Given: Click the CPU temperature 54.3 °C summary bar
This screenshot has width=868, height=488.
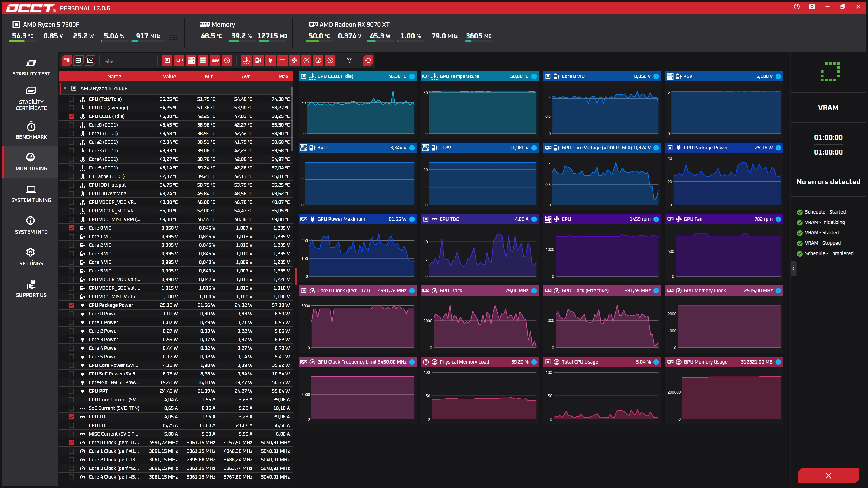Looking at the screenshot, I should 23,41.
